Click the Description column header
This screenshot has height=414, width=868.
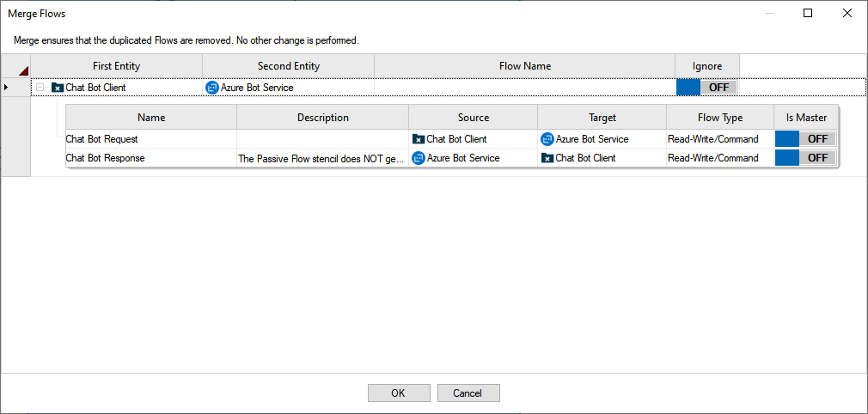point(323,118)
